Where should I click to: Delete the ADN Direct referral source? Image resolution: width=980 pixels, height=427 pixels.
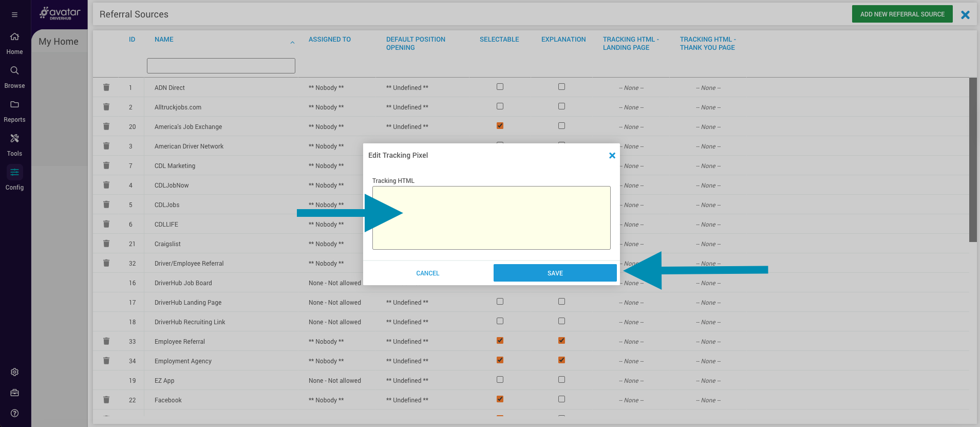106,87
